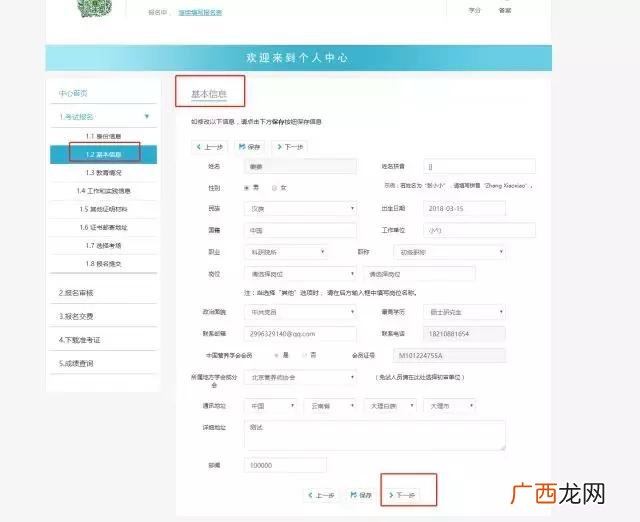Screen dimensions: 640x522
Task: Click the QR code image in header
Action: [x=95, y=8]
